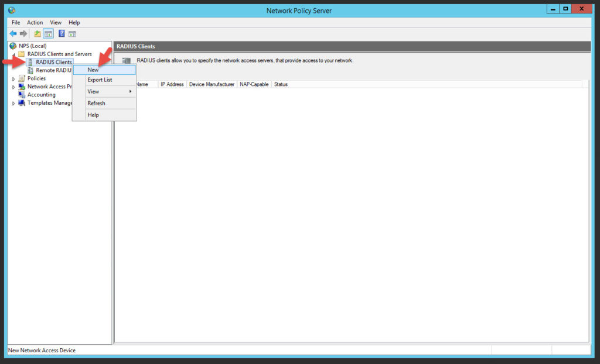Image resolution: width=600 pixels, height=364 pixels.
Task: Toggle the Show/Hide Action Pane icon
Action: pos(72,34)
